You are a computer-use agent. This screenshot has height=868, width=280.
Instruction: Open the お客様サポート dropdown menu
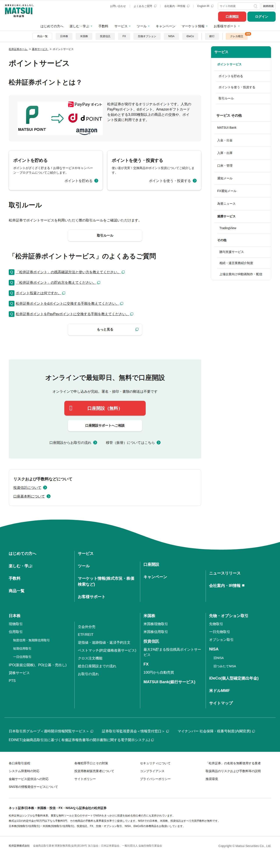pyautogui.click(x=227, y=26)
